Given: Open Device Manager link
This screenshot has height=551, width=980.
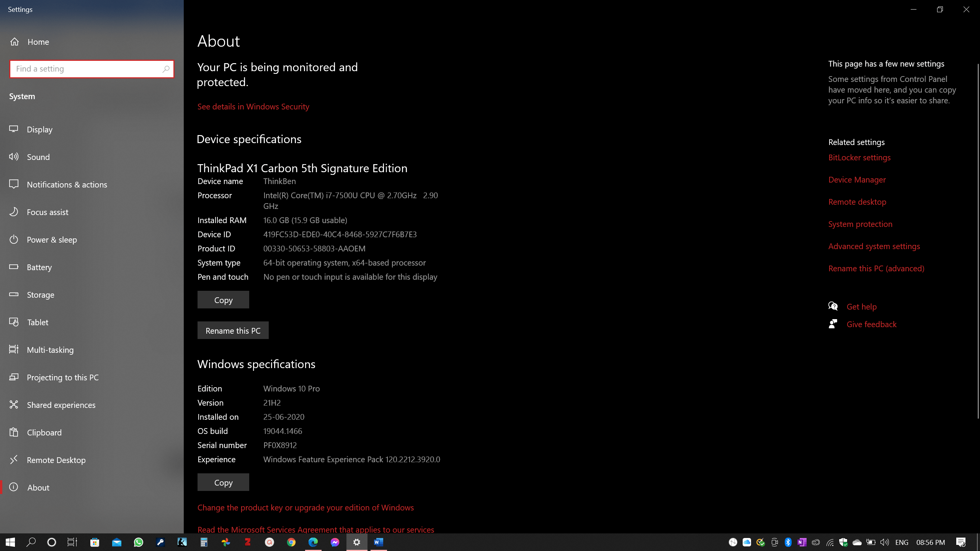Looking at the screenshot, I should tap(857, 179).
